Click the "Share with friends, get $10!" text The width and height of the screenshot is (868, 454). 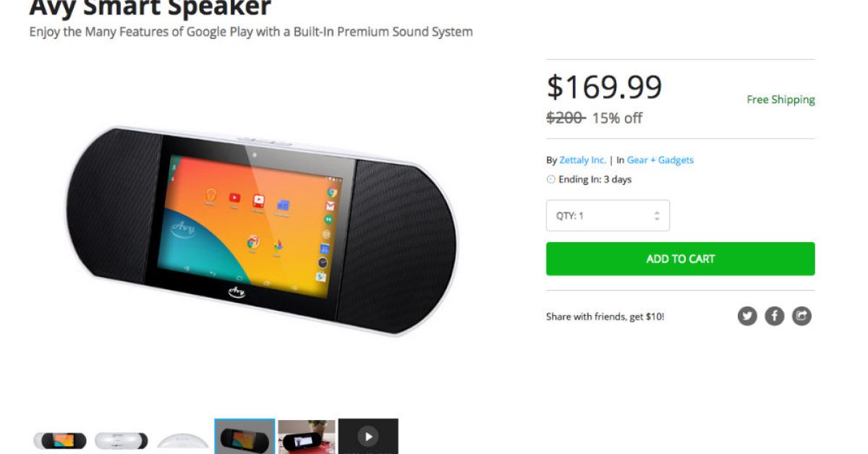[x=605, y=317]
